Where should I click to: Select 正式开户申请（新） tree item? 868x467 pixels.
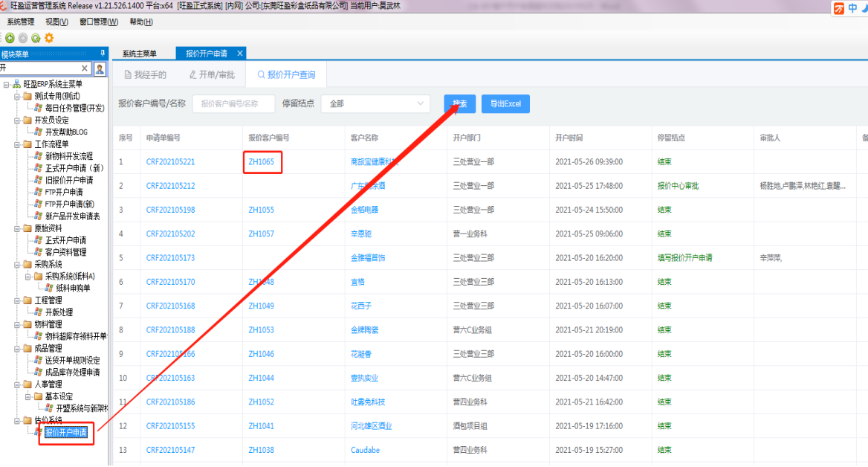pyautogui.click(x=75, y=168)
